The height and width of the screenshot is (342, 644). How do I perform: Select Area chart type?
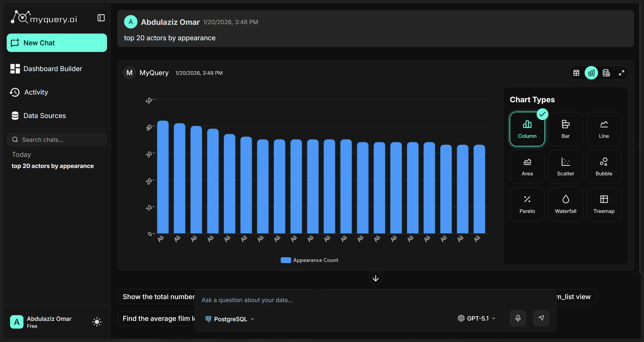pos(527,167)
